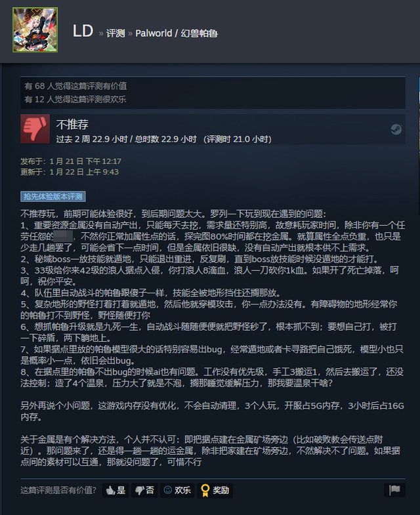Click the 更新于 1月22日 updated date
Viewport: 420px width, 515px height.
[x=70, y=172]
